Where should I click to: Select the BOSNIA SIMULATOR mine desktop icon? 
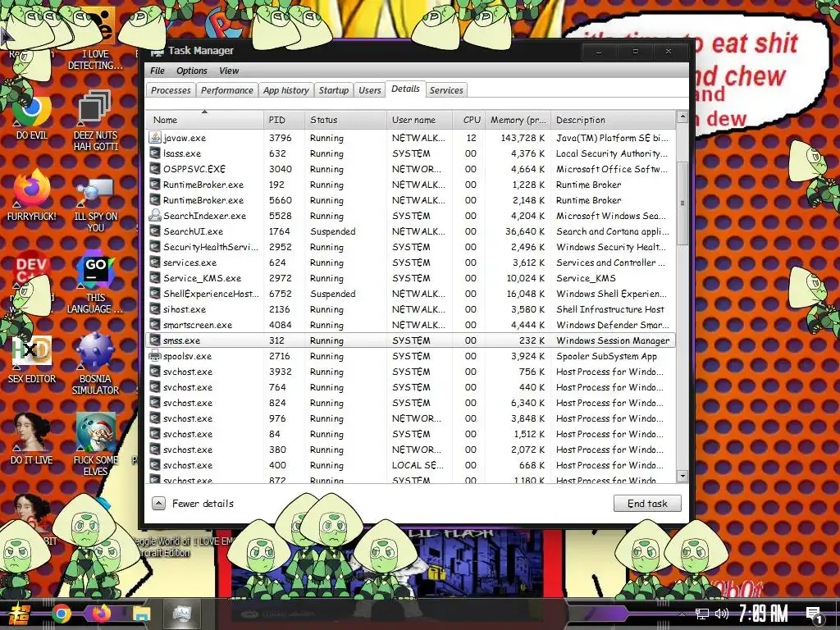tap(95, 364)
